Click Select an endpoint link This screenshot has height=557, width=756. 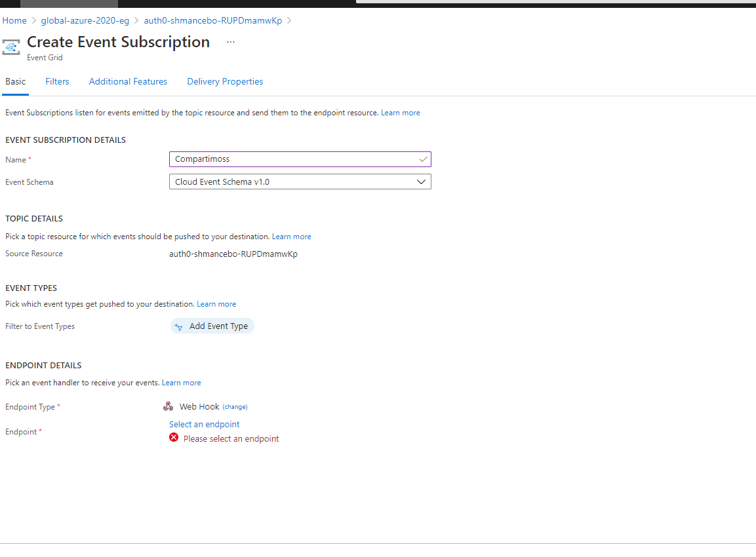(x=205, y=424)
